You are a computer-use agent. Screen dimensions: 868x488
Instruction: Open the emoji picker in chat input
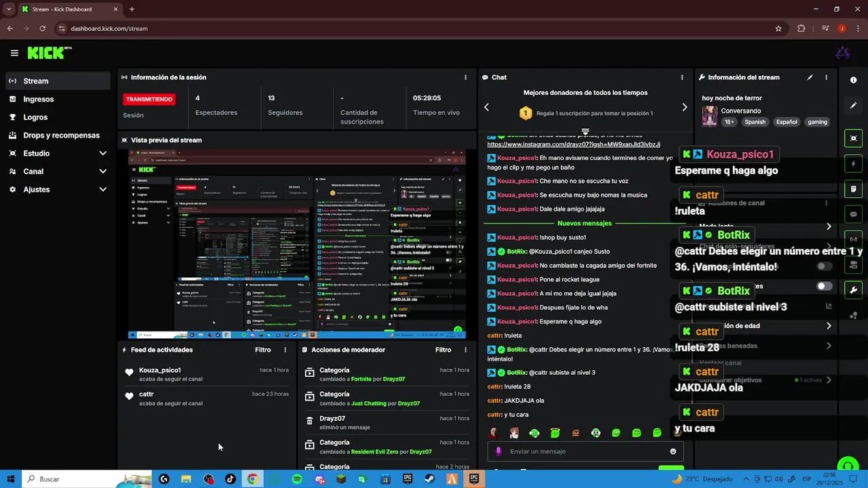673,451
